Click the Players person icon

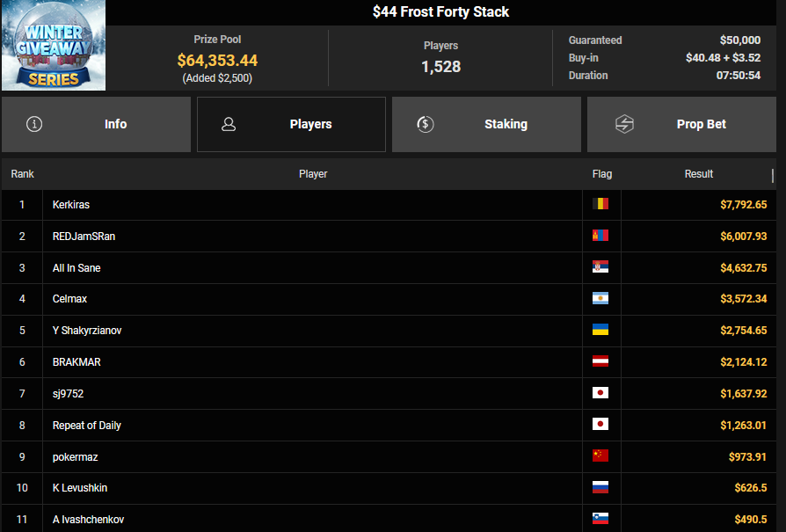(229, 124)
